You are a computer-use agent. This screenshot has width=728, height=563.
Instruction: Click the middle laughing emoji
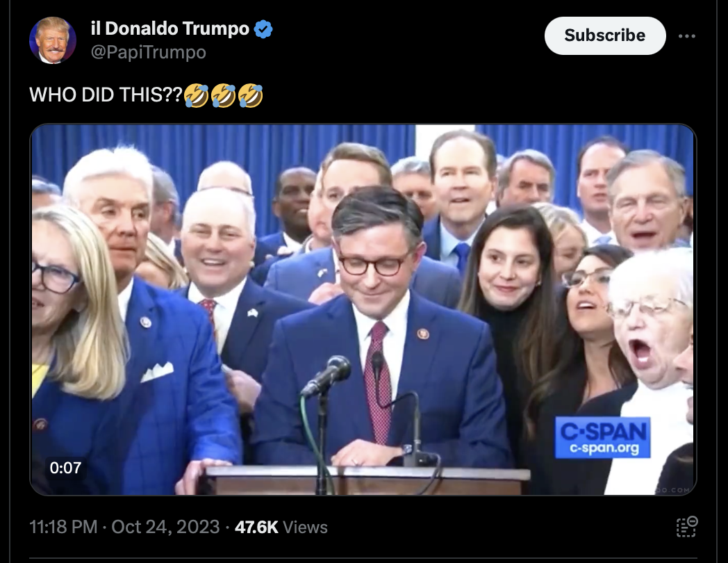coord(223,95)
